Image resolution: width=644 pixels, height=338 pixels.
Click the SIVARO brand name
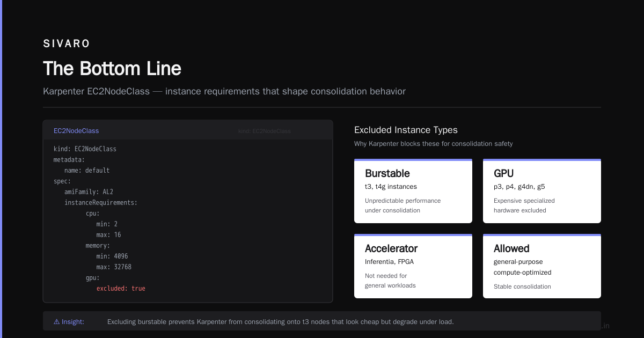[67, 44]
